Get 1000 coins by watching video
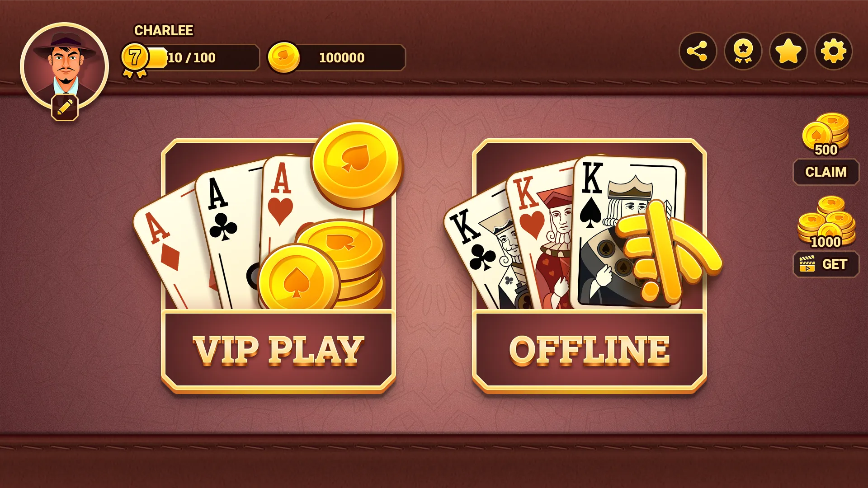Viewport: 868px width, 488px height. tap(826, 264)
